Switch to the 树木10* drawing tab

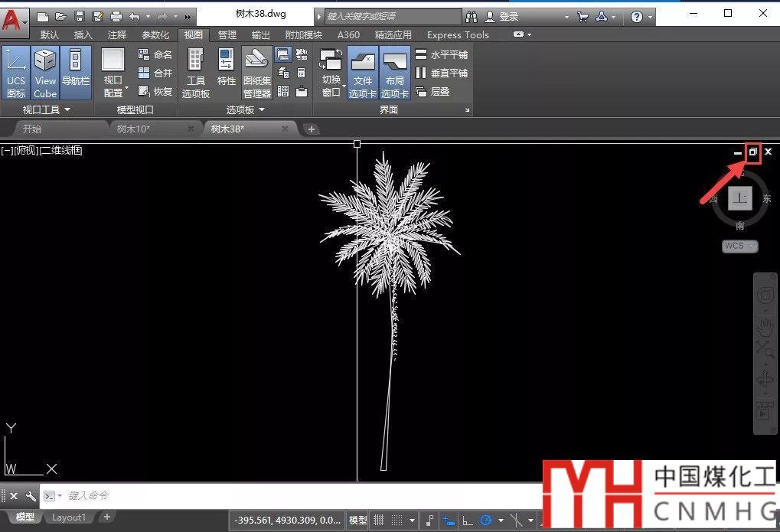[x=133, y=129]
